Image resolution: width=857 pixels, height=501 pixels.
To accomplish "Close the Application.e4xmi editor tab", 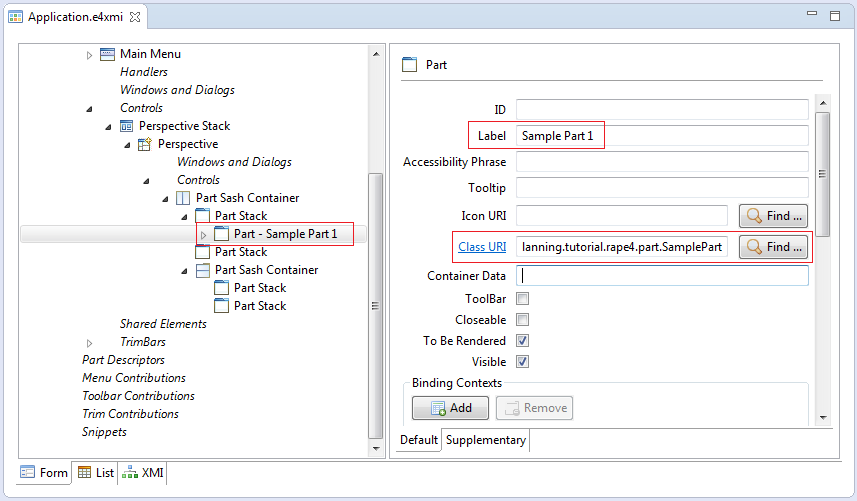I will point(135,17).
